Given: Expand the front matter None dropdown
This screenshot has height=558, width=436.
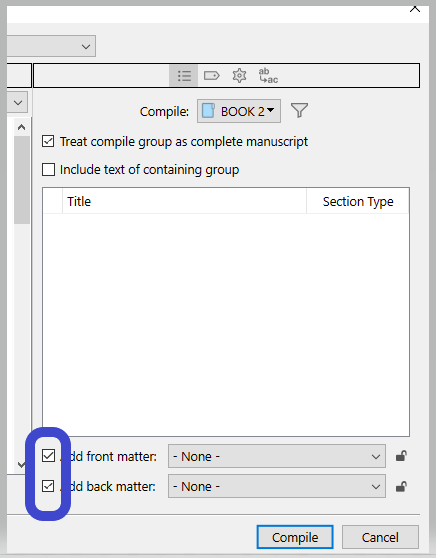Looking at the screenshot, I should tap(277, 456).
